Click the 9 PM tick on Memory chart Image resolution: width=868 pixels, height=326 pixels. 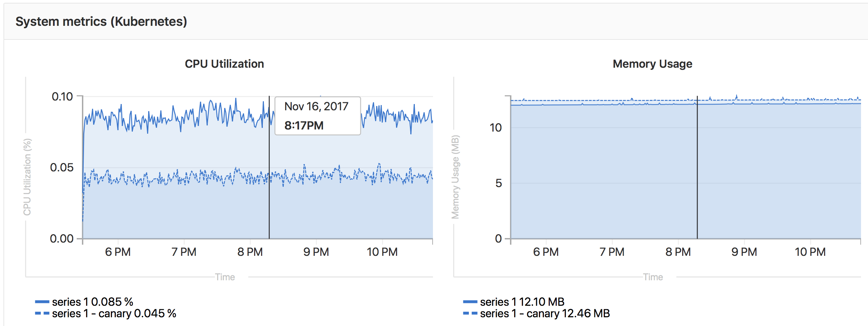[744, 252]
